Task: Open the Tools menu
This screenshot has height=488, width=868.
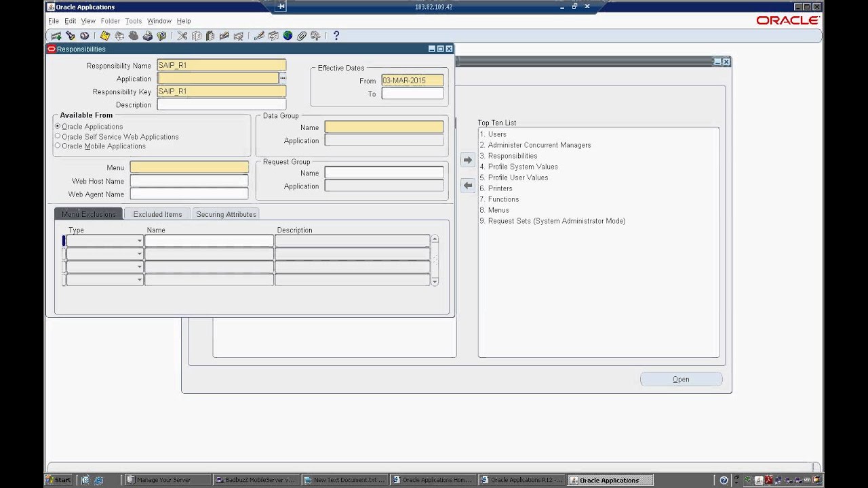Action: point(134,21)
